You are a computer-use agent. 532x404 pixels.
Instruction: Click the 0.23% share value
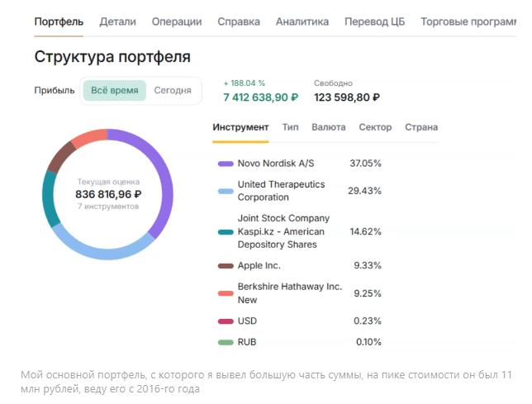[368, 321]
